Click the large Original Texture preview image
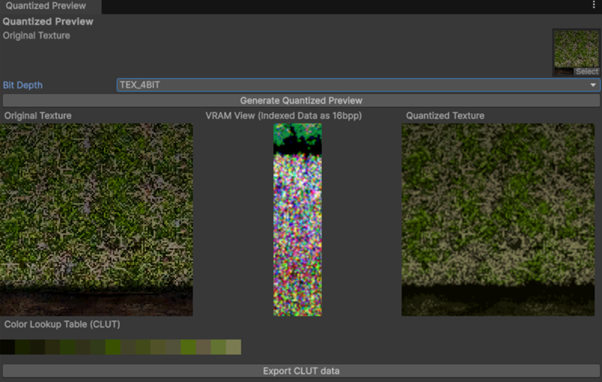The height and width of the screenshot is (382, 602). point(96,220)
